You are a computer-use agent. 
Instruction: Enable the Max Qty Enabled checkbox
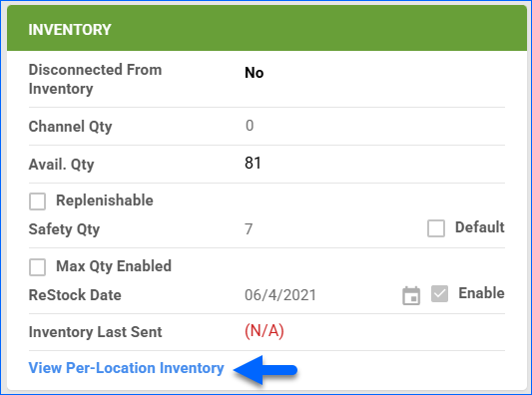37,267
